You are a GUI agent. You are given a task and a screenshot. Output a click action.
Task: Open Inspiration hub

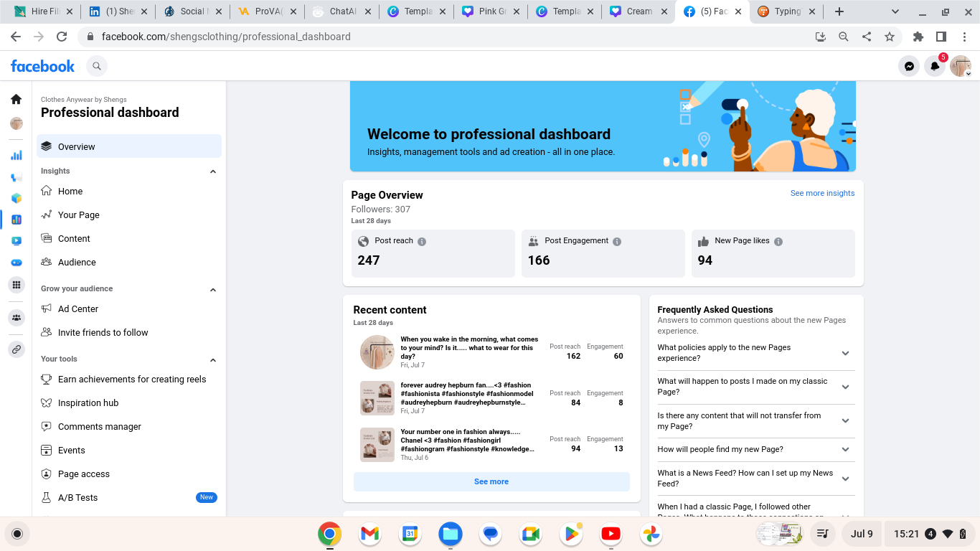coord(129,403)
